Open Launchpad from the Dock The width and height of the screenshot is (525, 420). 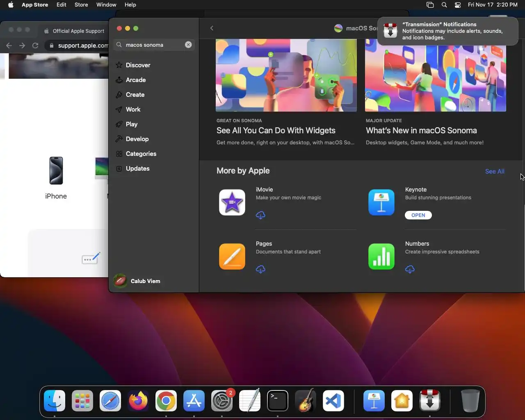pos(82,401)
